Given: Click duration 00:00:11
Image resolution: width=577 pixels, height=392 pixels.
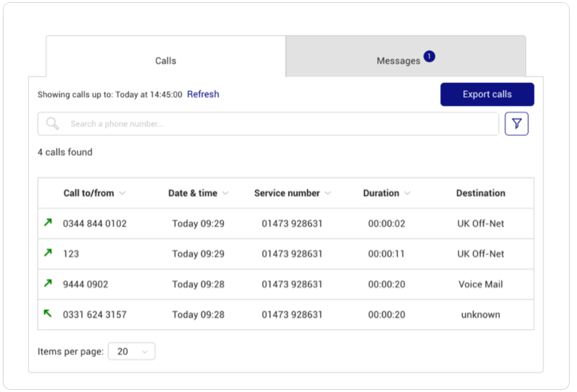Looking at the screenshot, I should [x=386, y=254].
